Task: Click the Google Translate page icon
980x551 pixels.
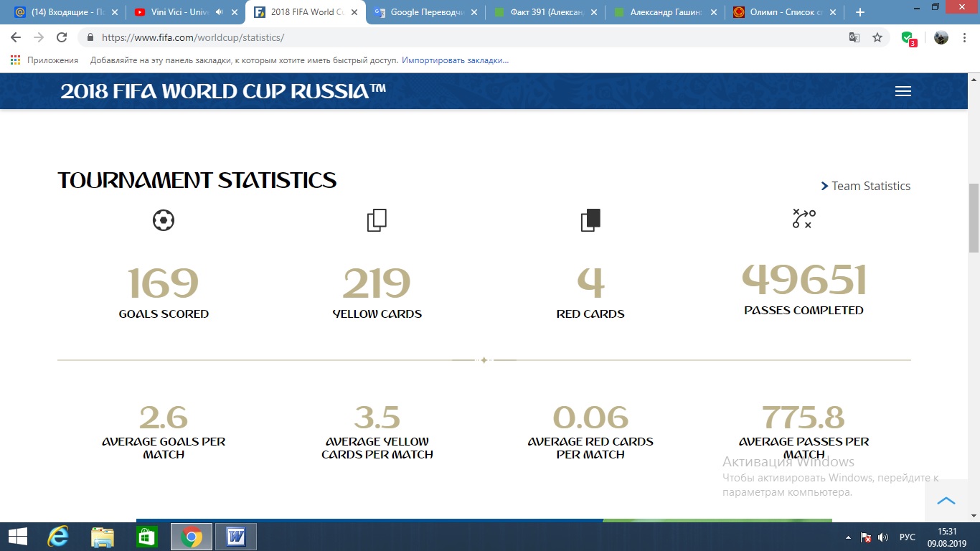Action: tap(854, 37)
